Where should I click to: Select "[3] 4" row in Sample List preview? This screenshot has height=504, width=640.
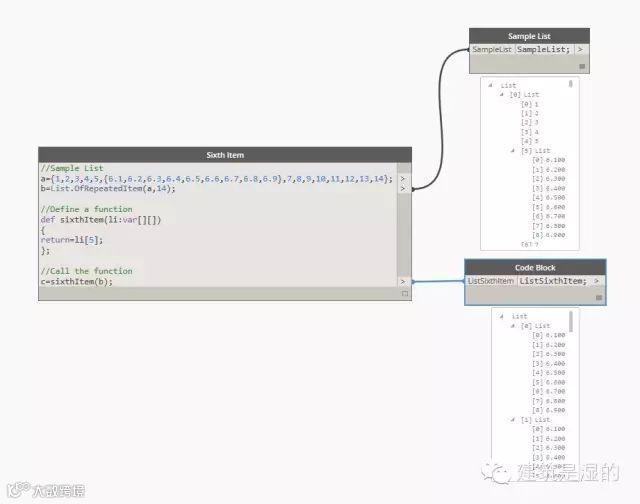[x=530, y=132]
